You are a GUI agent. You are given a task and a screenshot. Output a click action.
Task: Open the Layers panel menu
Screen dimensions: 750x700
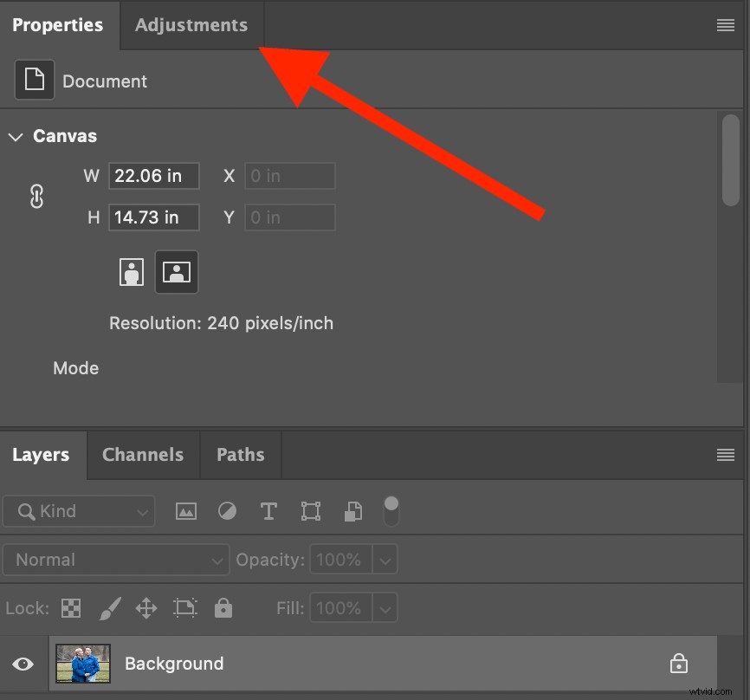(x=726, y=454)
